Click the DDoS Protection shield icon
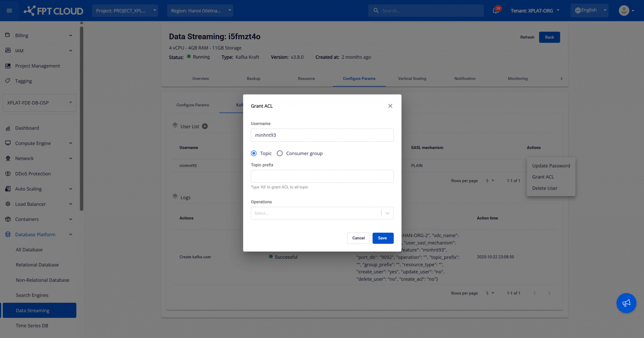Viewport: 644px width, 338px height. coord(8,174)
